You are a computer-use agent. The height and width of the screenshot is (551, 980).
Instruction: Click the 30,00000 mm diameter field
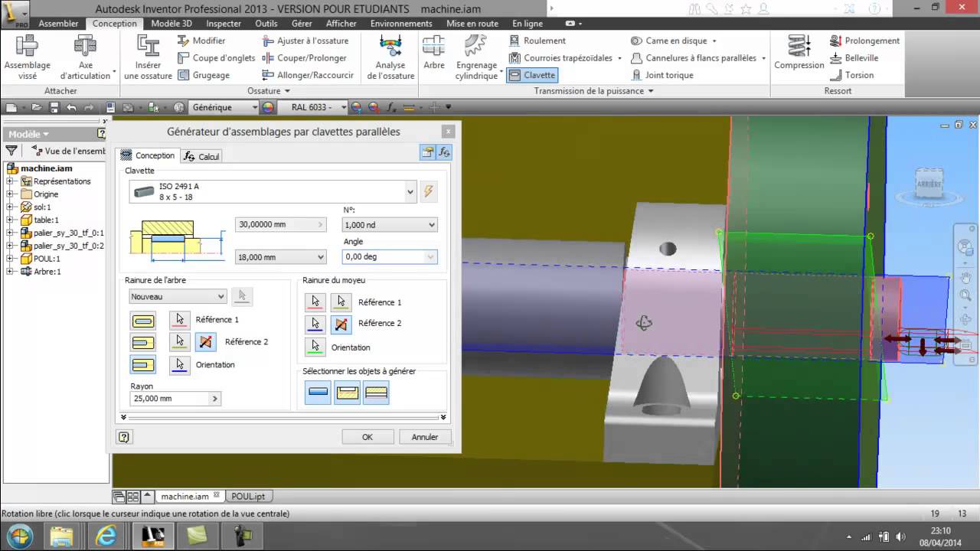coord(280,225)
